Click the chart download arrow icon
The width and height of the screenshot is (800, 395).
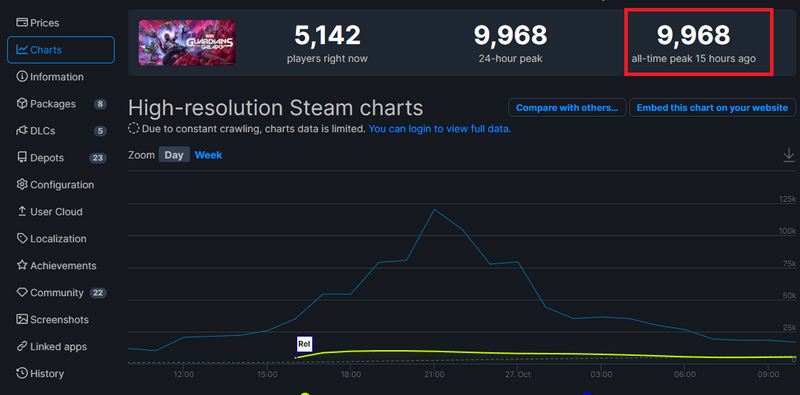[789, 155]
